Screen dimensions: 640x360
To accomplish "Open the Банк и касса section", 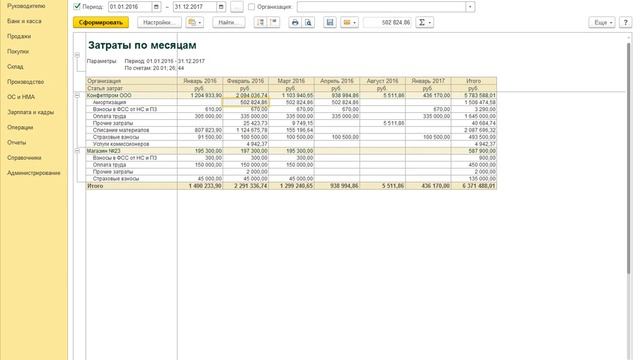I will [x=24, y=21].
